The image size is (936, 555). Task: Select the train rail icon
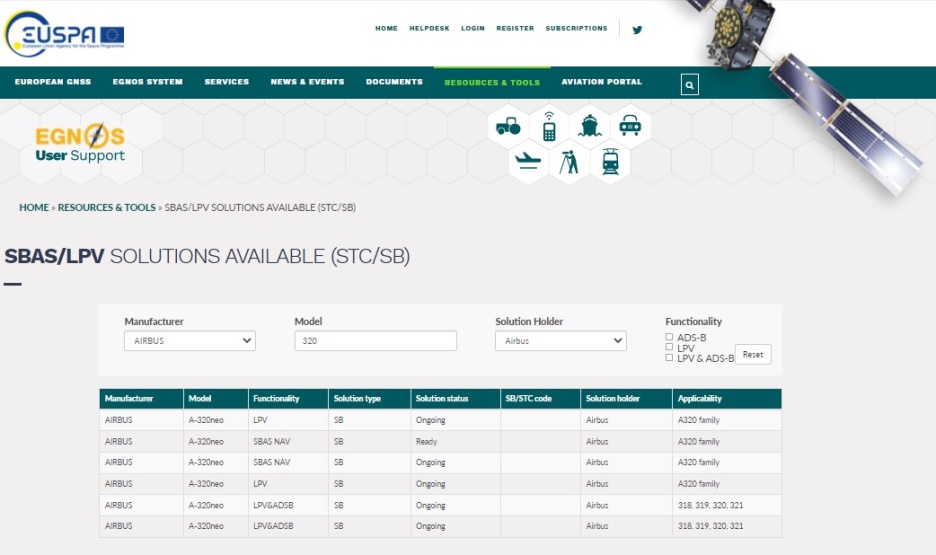pos(610,162)
